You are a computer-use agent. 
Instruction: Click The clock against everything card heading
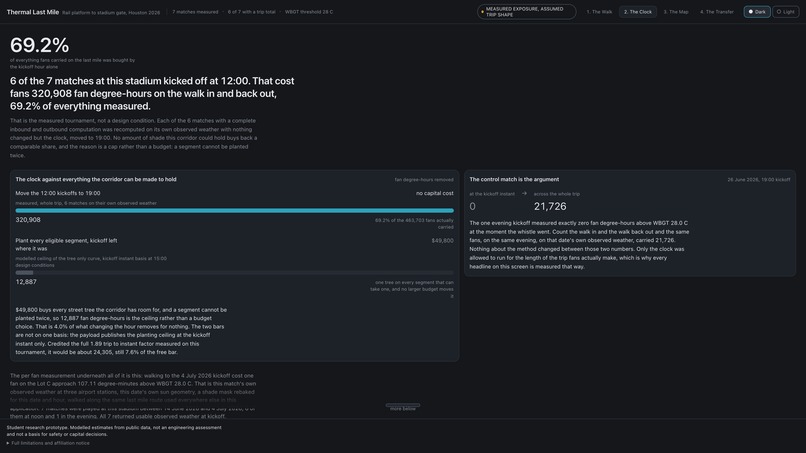click(x=96, y=179)
